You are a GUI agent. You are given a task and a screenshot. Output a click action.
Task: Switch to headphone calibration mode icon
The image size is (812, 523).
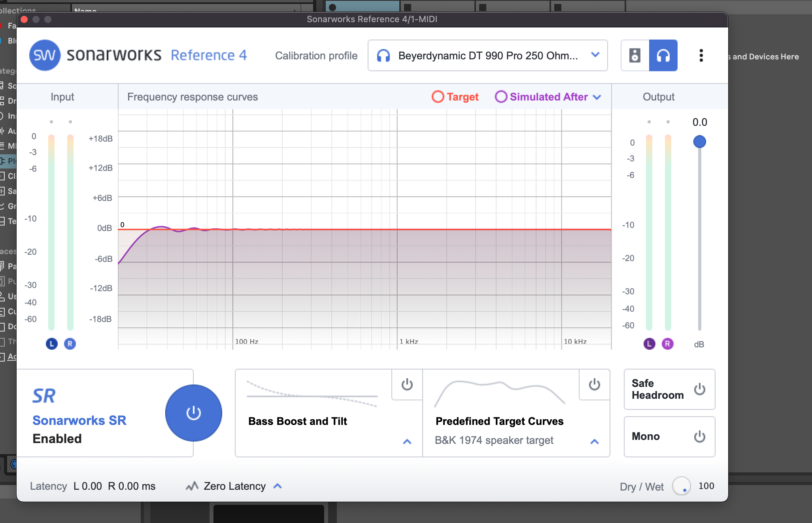click(663, 55)
